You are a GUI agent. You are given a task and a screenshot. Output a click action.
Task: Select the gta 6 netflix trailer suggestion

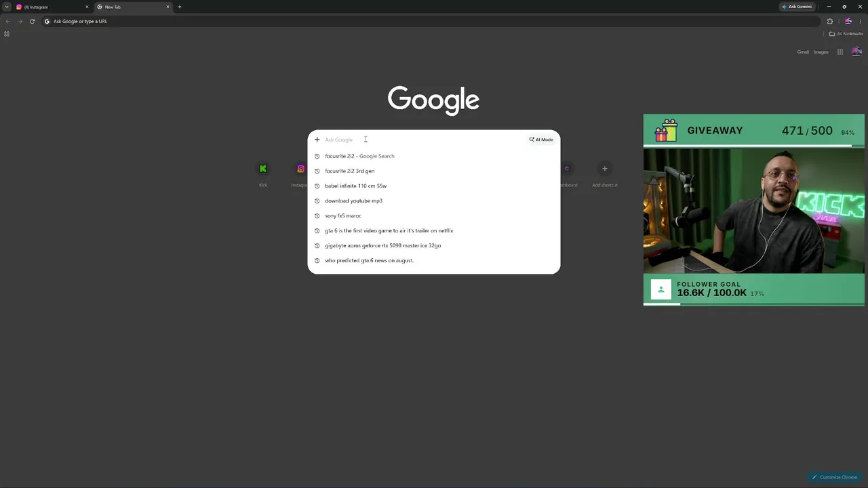[434, 230]
